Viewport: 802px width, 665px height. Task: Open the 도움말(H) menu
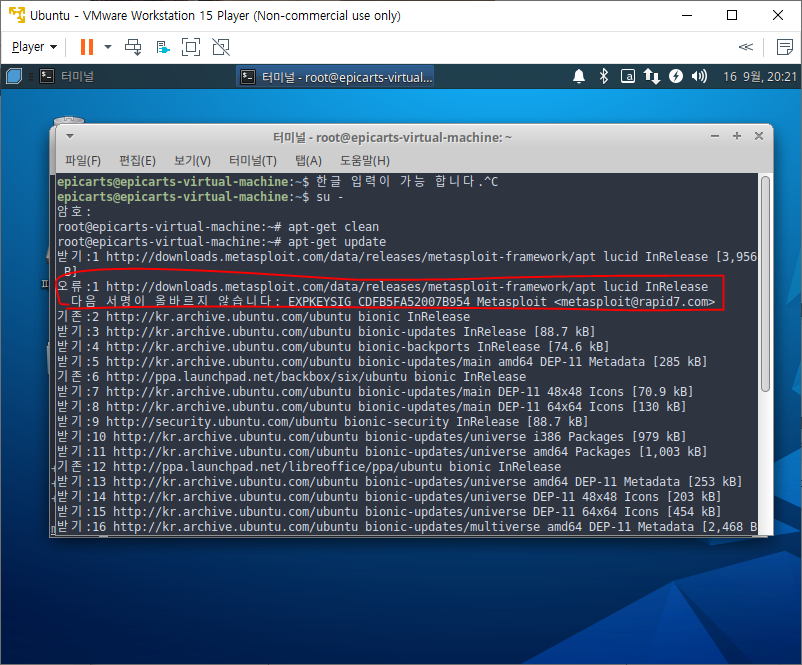click(365, 161)
